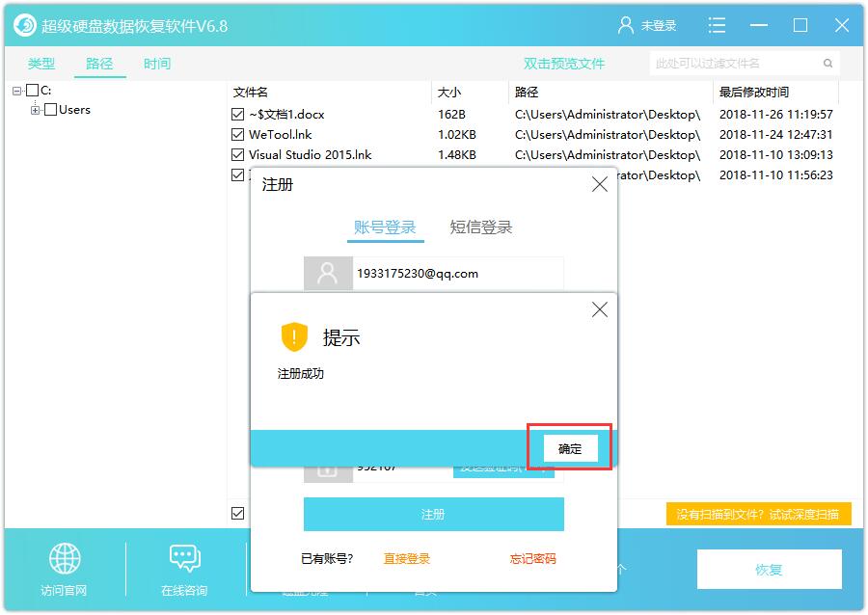The width and height of the screenshot is (868, 615).
Task: Click the app logo in title bar
Action: coord(25,25)
